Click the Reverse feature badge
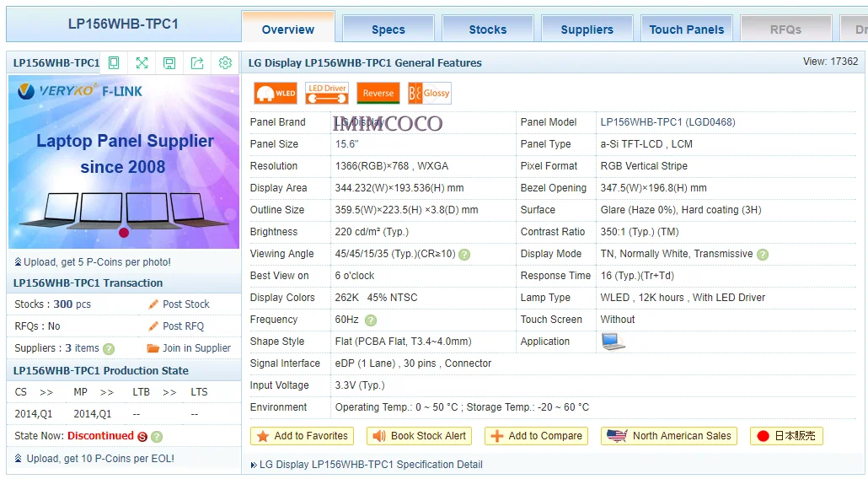Image resolution: width=868 pixels, height=479 pixels. pos(378,93)
